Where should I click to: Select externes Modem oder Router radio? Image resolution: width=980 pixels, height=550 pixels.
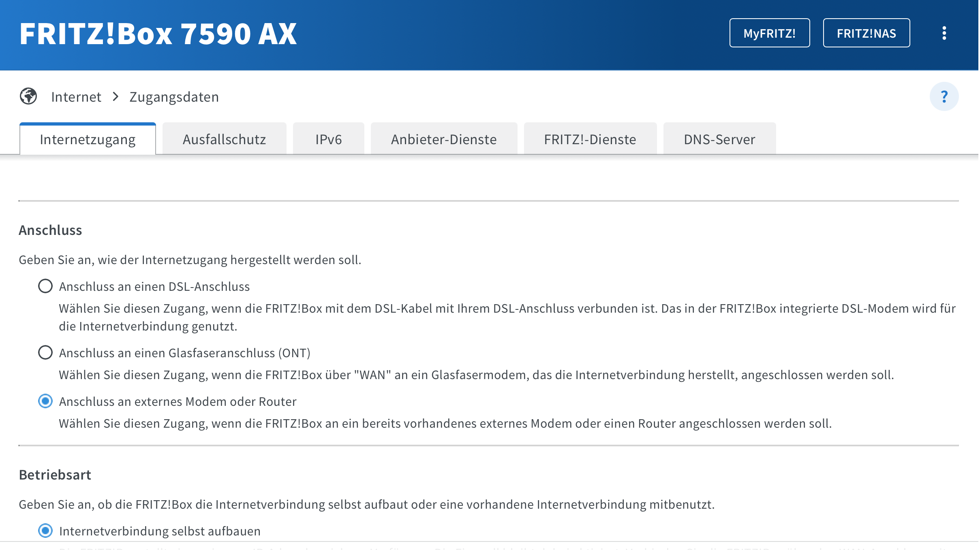coord(45,401)
